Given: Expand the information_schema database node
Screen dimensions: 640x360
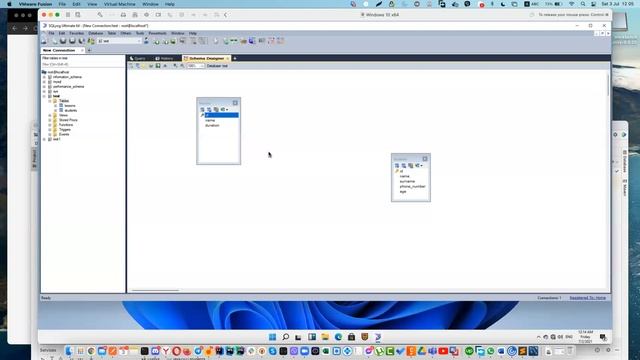Looking at the screenshot, I should pyautogui.click(x=44, y=77).
